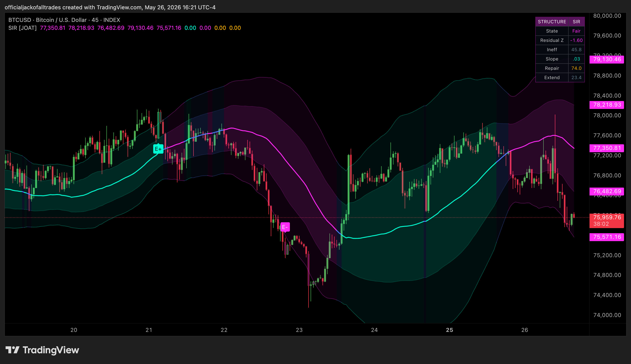
Task: Click the 78,400.00 price axis label
Action: coord(607,95)
